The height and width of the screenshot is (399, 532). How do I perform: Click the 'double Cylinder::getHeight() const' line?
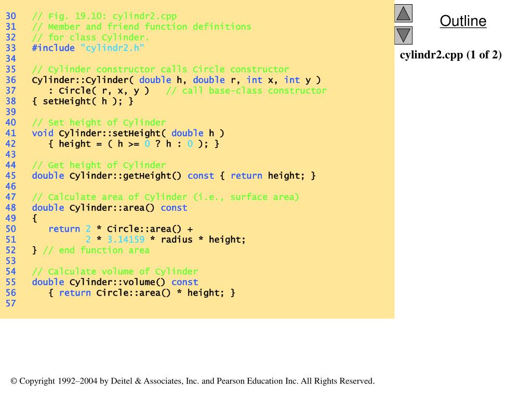tap(174, 176)
